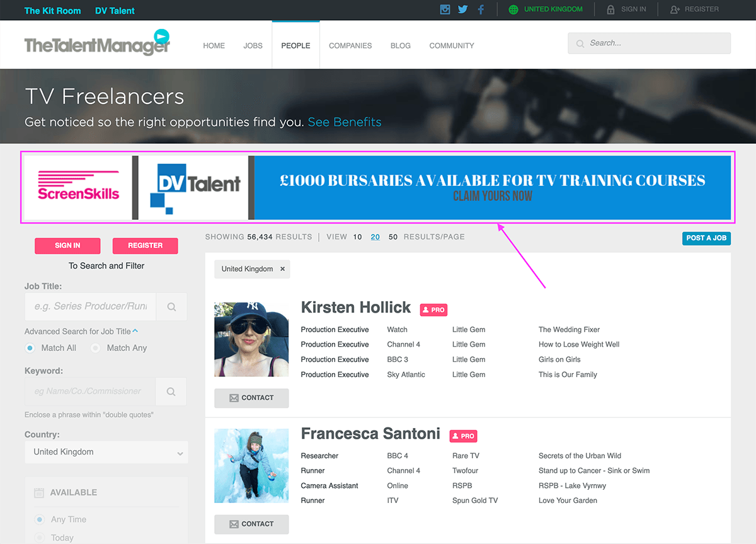The height and width of the screenshot is (544, 756).
Task: Open the Facebook icon in top bar
Action: click(x=481, y=9)
